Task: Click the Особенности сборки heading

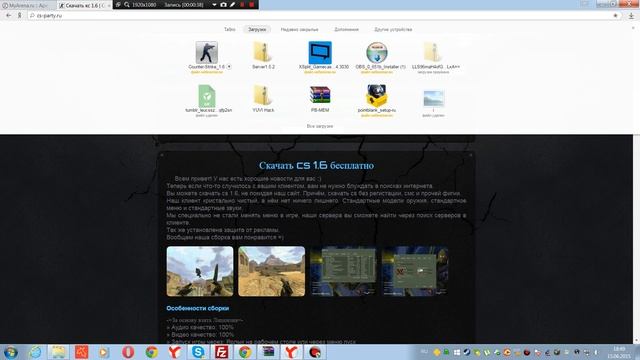Action: [x=198, y=308]
